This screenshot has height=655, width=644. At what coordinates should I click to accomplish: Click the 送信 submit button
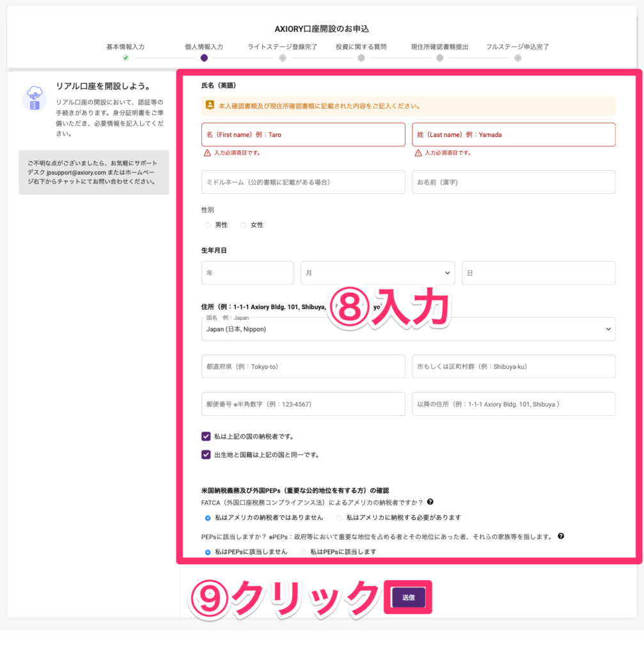(408, 597)
